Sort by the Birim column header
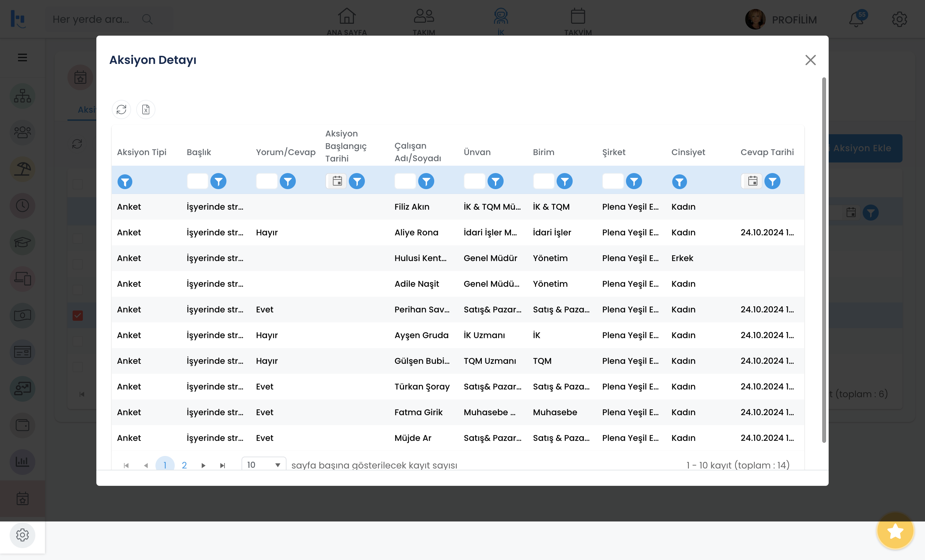Screen dimensions: 925x560 pyautogui.click(x=543, y=152)
